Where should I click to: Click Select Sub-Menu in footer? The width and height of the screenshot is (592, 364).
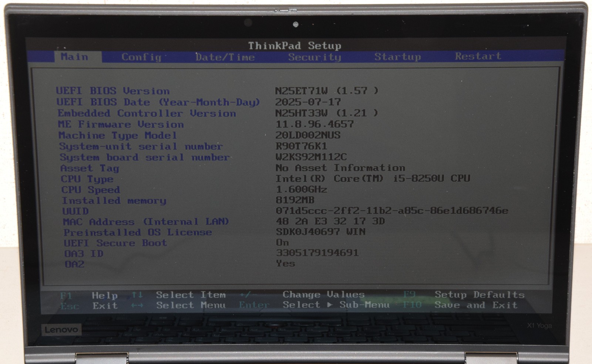[336, 305]
